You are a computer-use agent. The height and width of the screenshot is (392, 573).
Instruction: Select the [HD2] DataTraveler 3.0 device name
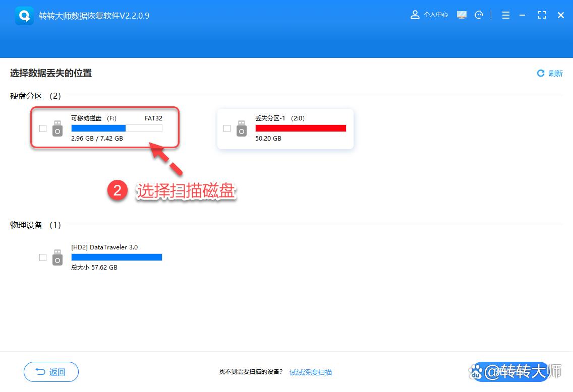point(104,247)
